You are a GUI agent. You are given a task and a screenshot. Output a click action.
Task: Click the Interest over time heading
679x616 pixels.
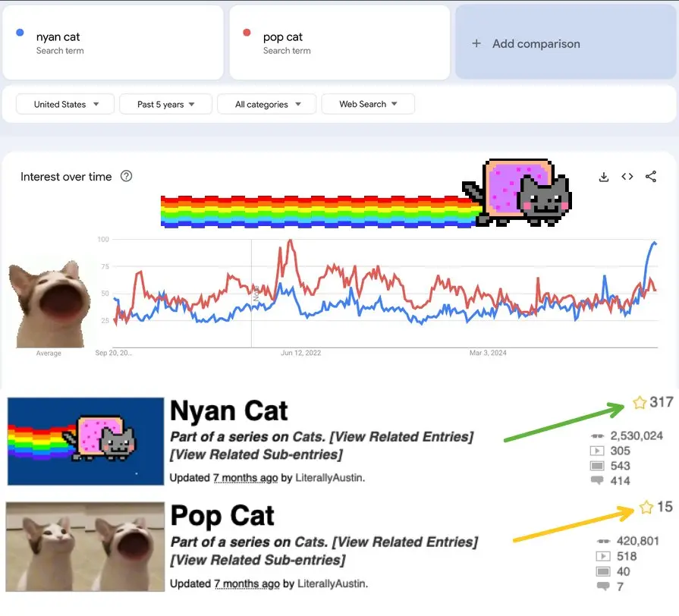pyautogui.click(x=66, y=177)
